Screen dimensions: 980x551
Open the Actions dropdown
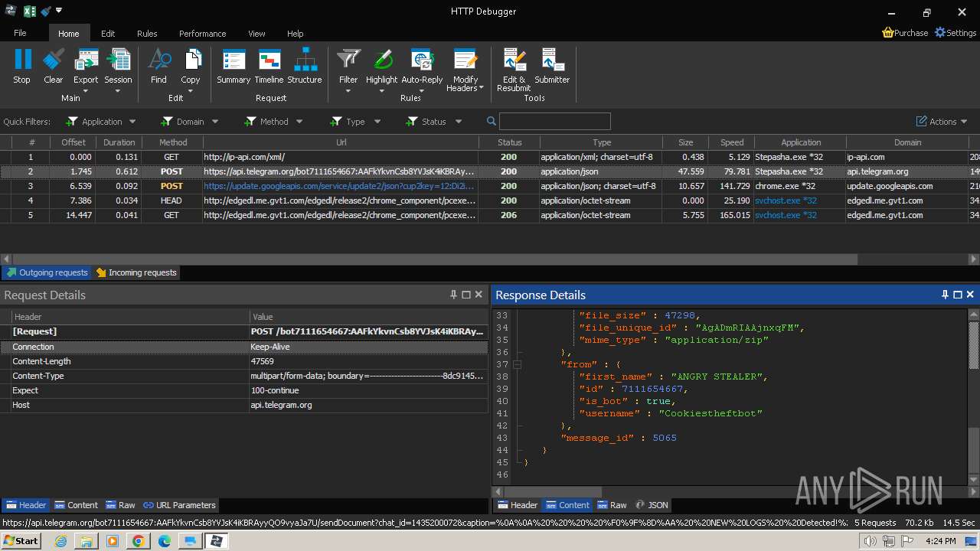[x=942, y=121]
